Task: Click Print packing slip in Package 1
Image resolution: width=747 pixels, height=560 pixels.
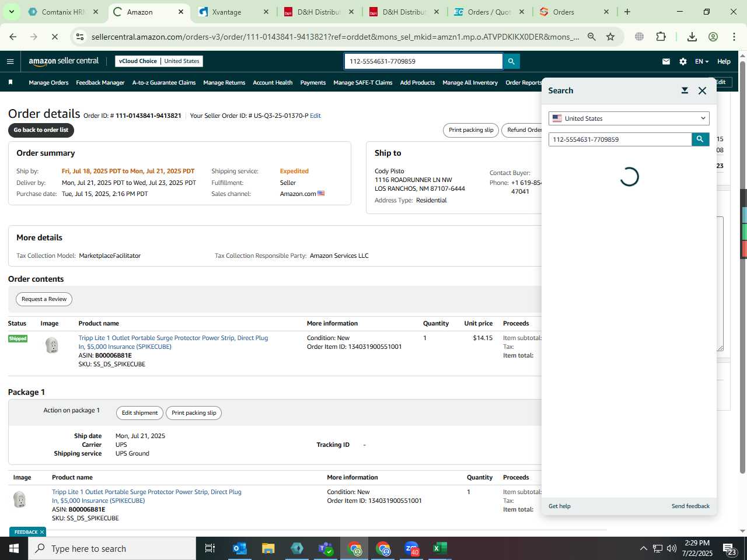Action: pyautogui.click(x=194, y=413)
